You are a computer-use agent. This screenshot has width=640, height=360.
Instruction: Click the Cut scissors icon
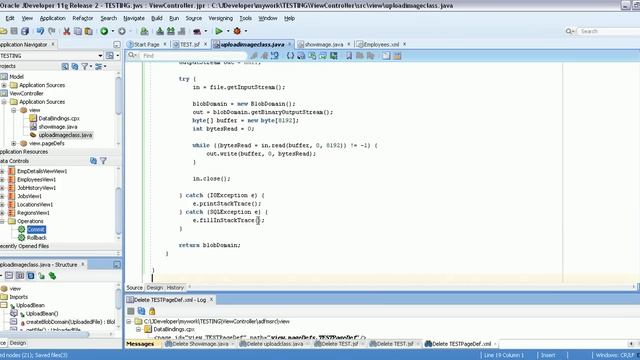coord(67,31)
